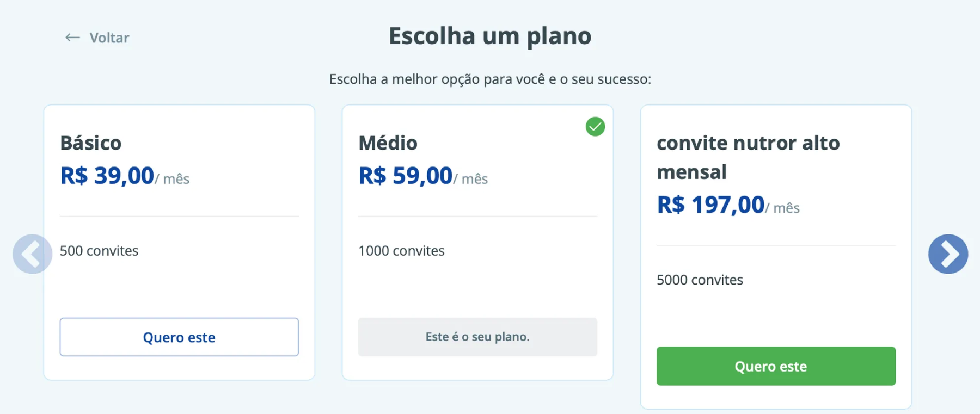The width and height of the screenshot is (980, 414).
Task: Select the Básico plan title
Action: pos(91,143)
